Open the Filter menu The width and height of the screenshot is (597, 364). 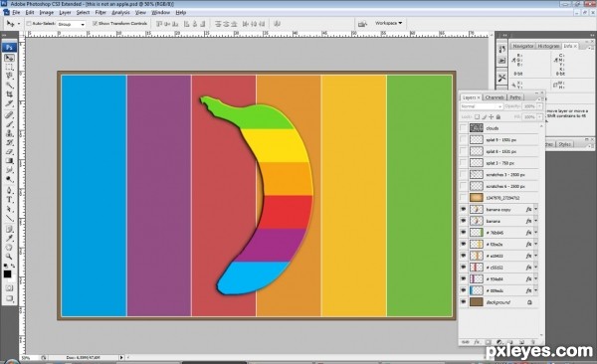(x=100, y=13)
